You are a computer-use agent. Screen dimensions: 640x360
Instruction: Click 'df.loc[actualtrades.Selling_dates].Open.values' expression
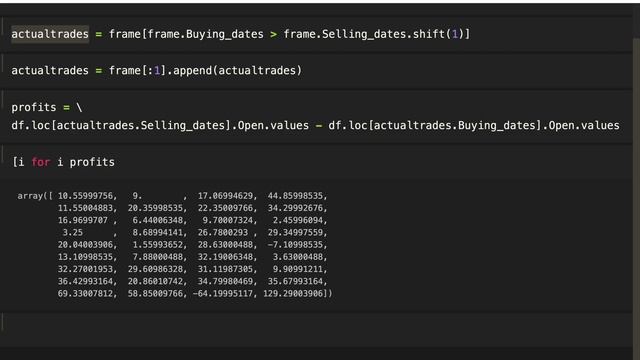click(x=160, y=125)
